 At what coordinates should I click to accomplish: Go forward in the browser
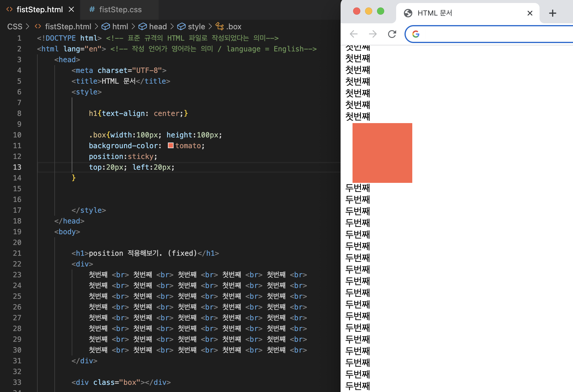[373, 34]
